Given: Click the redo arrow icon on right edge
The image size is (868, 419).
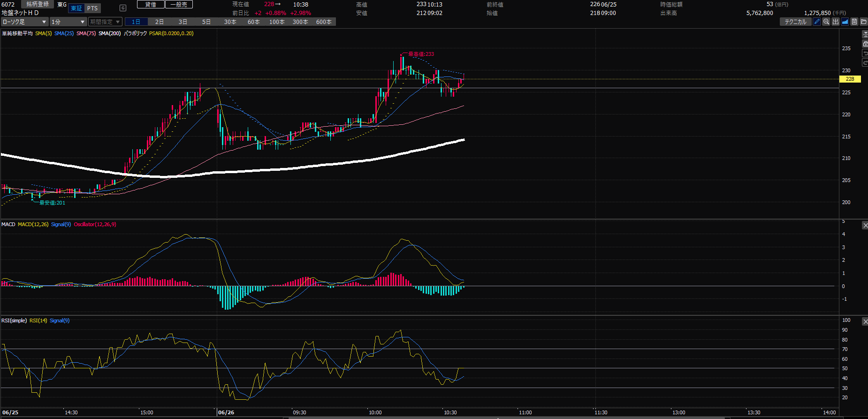Looking at the screenshot, I should pyautogui.click(x=865, y=62).
